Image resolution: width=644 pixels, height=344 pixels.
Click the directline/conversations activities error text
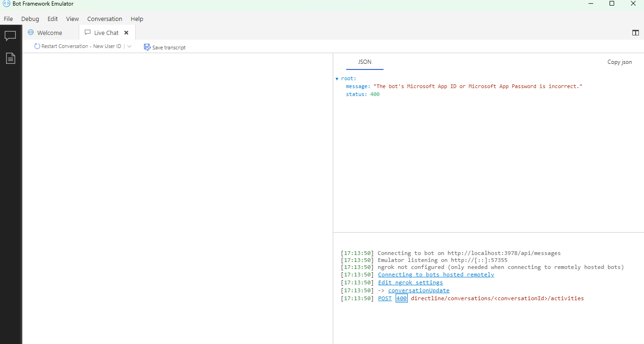coord(497,298)
